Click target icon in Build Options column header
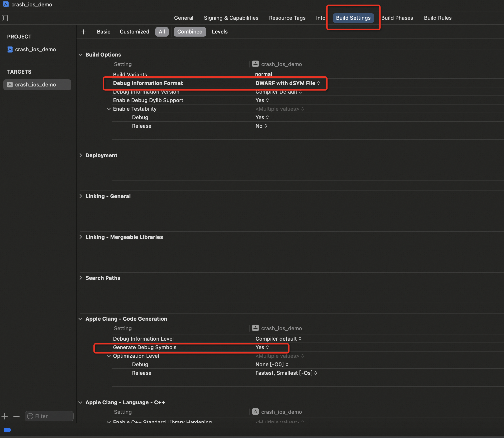This screenshot has width=504, height=438. [255, 64]
